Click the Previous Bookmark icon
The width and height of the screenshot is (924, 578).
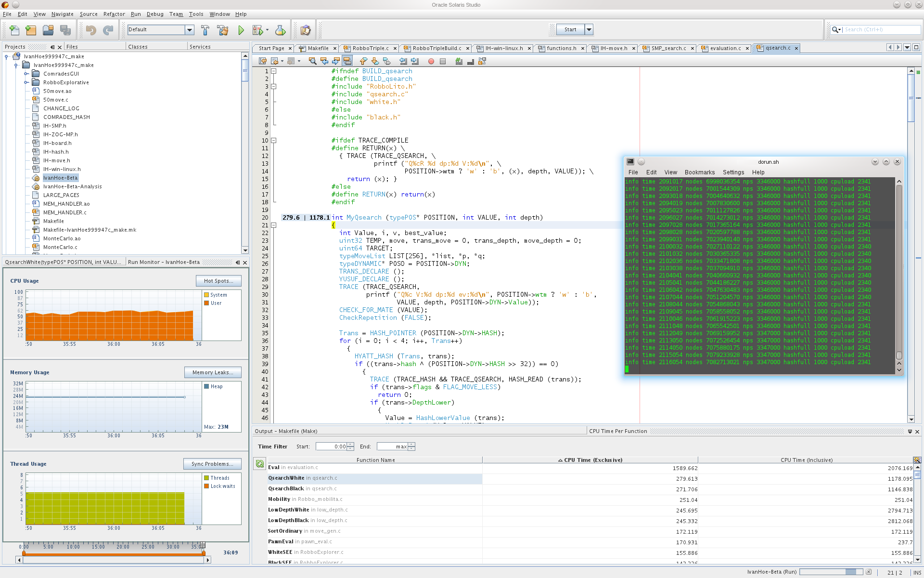coord(363,61)
